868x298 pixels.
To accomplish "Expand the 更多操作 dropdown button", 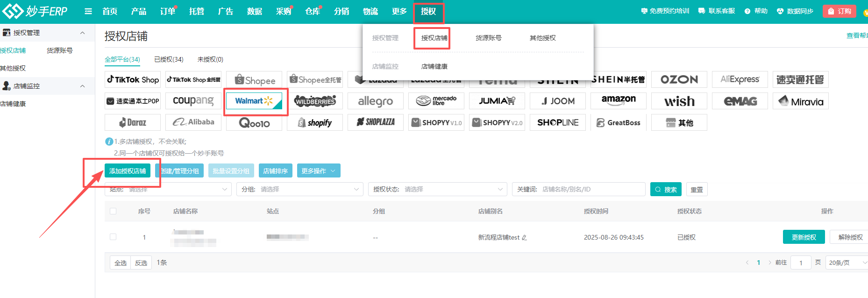I will pyautogui.click(x=319, y=171).
